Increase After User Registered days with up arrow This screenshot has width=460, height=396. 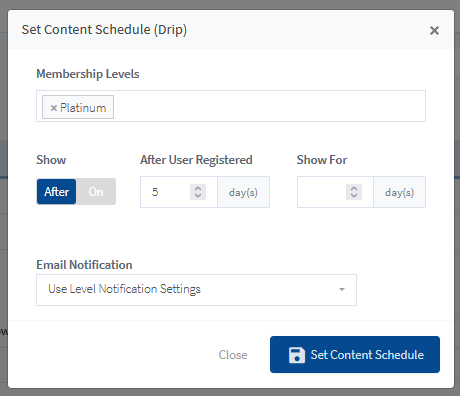[x=198, y=188]
